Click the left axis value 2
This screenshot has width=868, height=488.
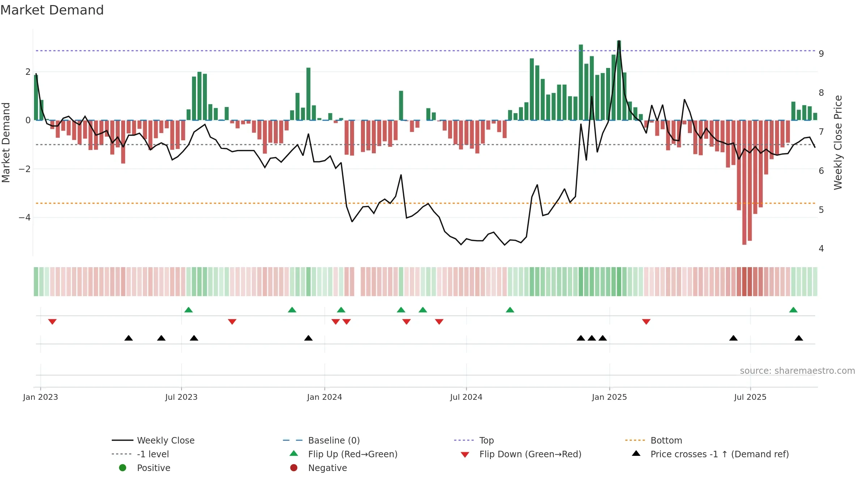(x=28, y=72)
